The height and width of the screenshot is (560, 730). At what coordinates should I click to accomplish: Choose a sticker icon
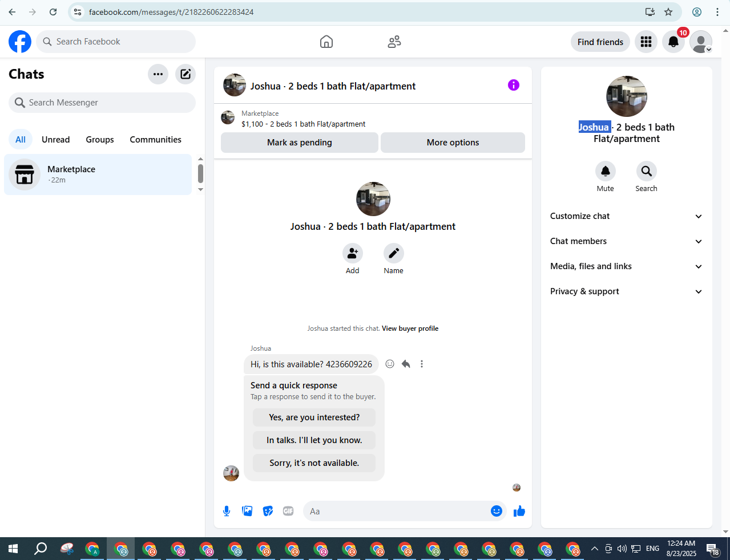(x=268, y=511)
